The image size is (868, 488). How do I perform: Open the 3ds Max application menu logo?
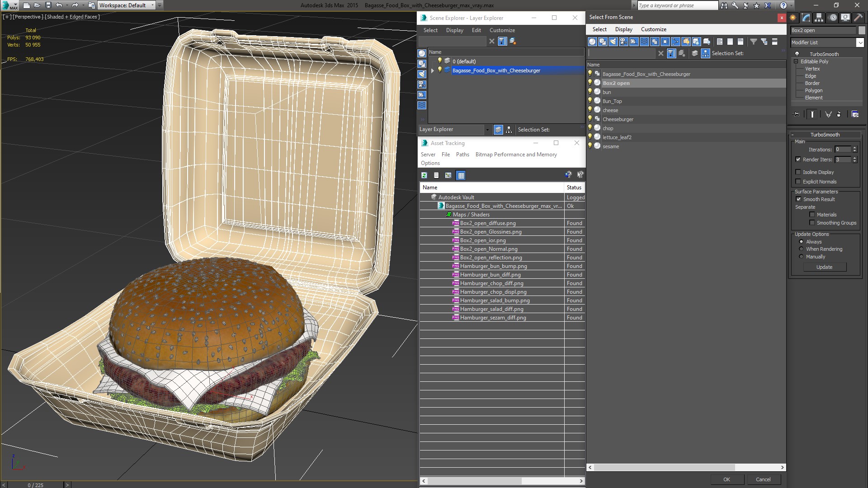9,5
